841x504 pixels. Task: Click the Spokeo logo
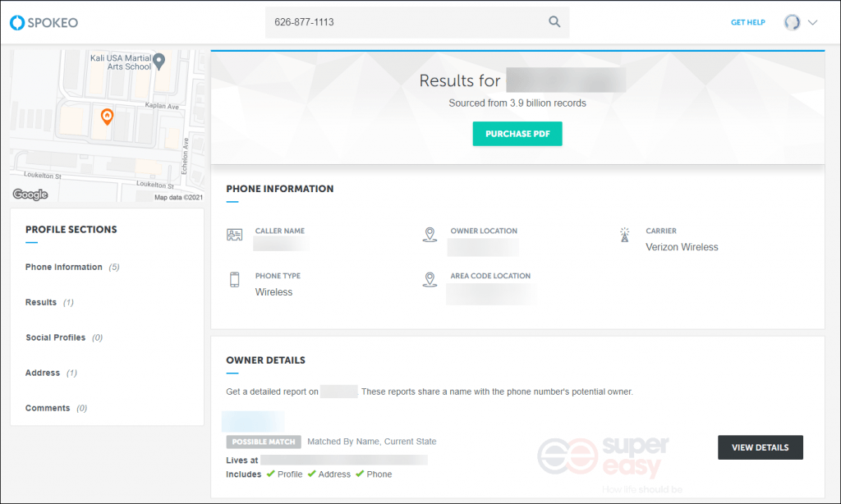(44, 22)
